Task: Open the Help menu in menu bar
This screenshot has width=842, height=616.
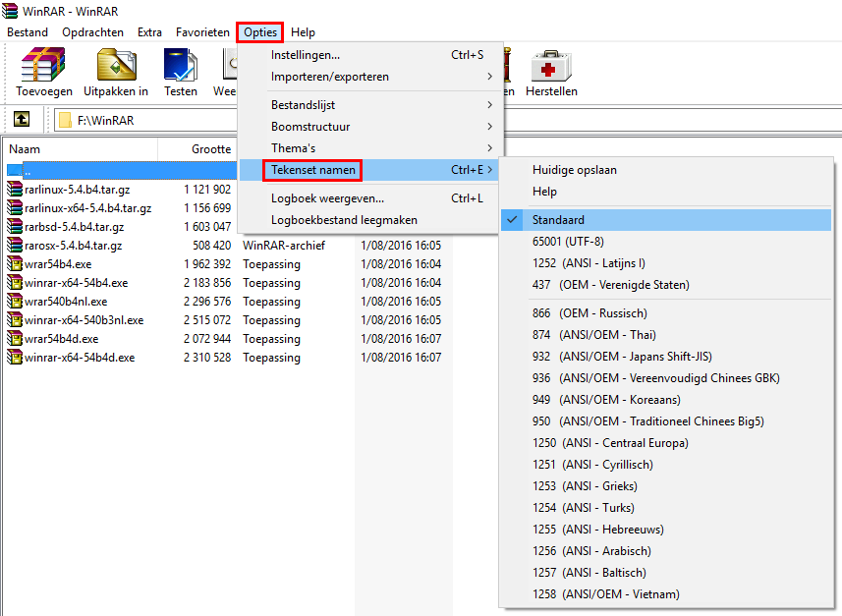Action: (x=303, y=32)
